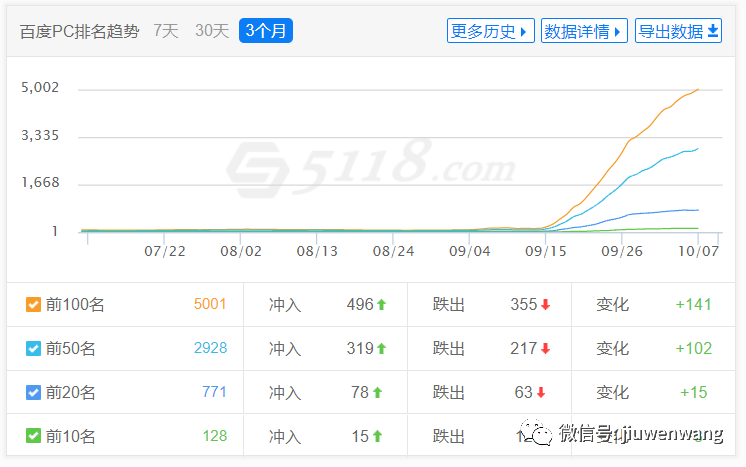Toggle the green 前10名 checkbox
The height and width of the screenshot is (467, 746).
coord(33,436)
